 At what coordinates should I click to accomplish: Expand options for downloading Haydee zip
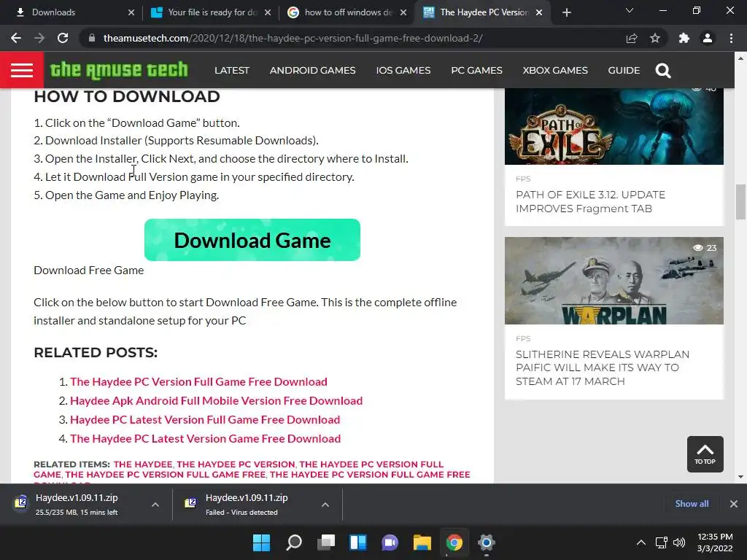tap(155, 505)
